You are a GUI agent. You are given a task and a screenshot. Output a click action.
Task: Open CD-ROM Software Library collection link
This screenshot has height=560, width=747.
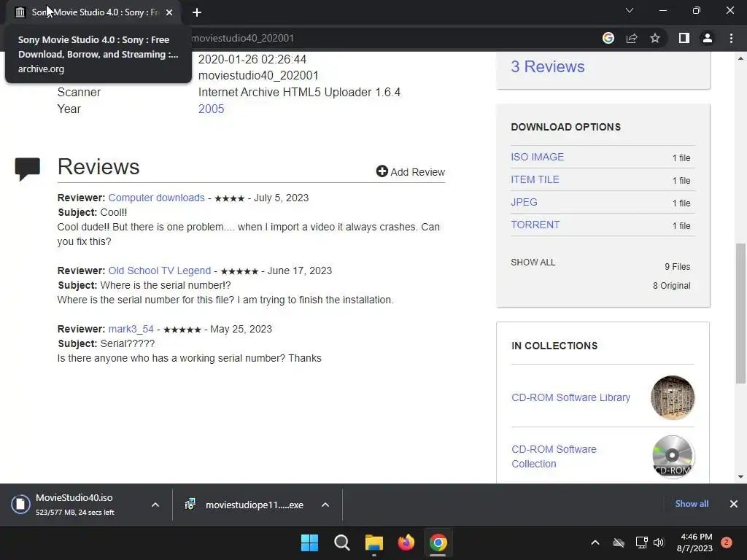tap(570, 397)
